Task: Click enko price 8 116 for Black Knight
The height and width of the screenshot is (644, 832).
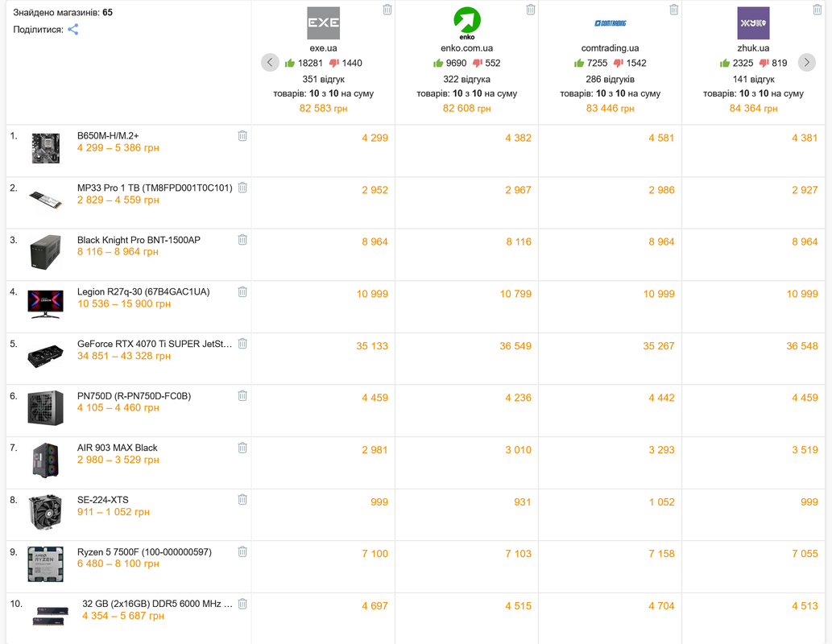Action: [x=519, y=242]
